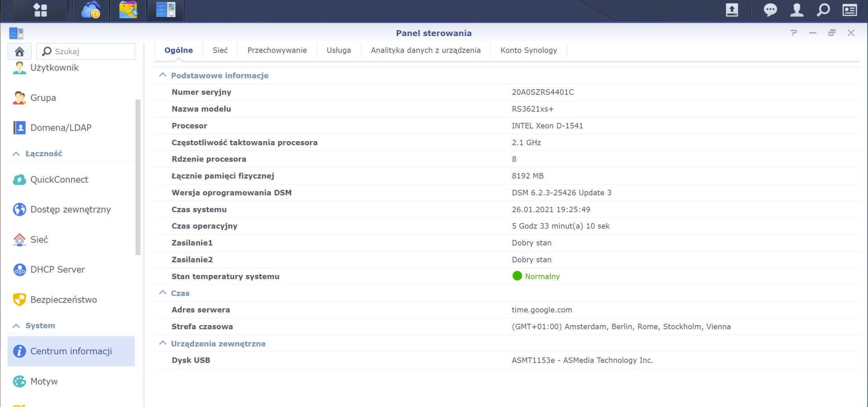868x407 pixels.
Task: Open the yellow package app in taskbar
Action: pyautogui.click(x=128, y=10)
